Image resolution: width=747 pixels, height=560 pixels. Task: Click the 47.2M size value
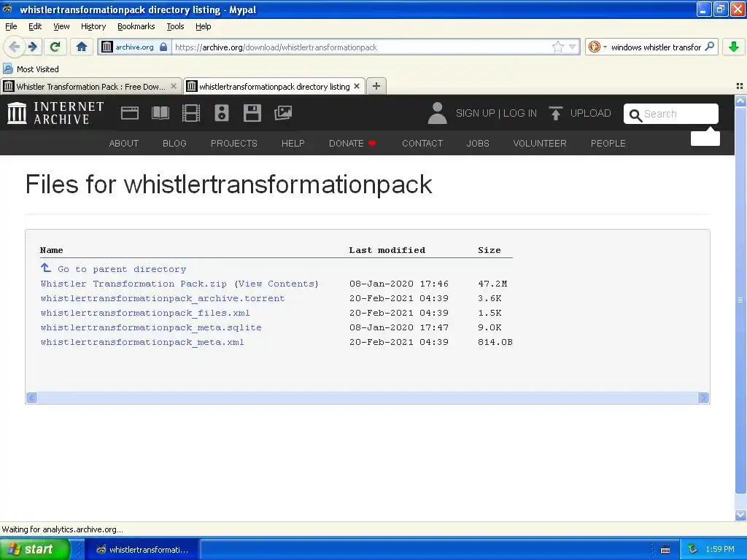click(492, 284)
